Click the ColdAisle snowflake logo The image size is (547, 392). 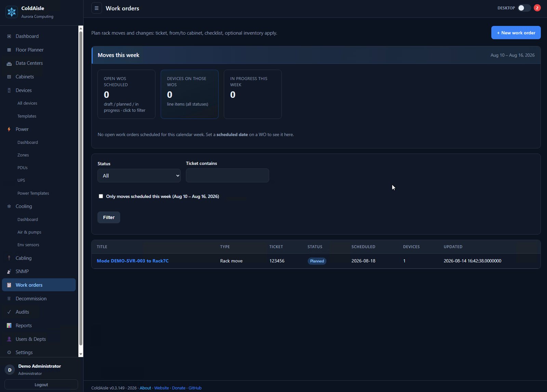pos(12,12)
